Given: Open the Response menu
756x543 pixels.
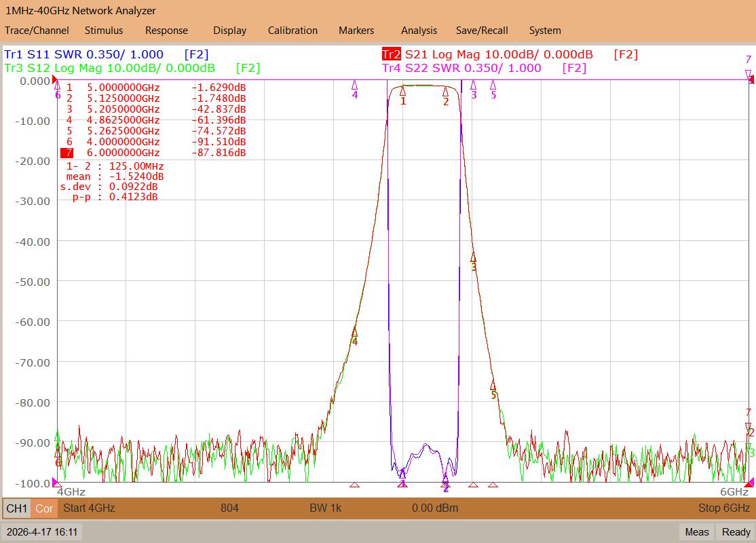Looking at the screenshot, I should tap(166, 31).
